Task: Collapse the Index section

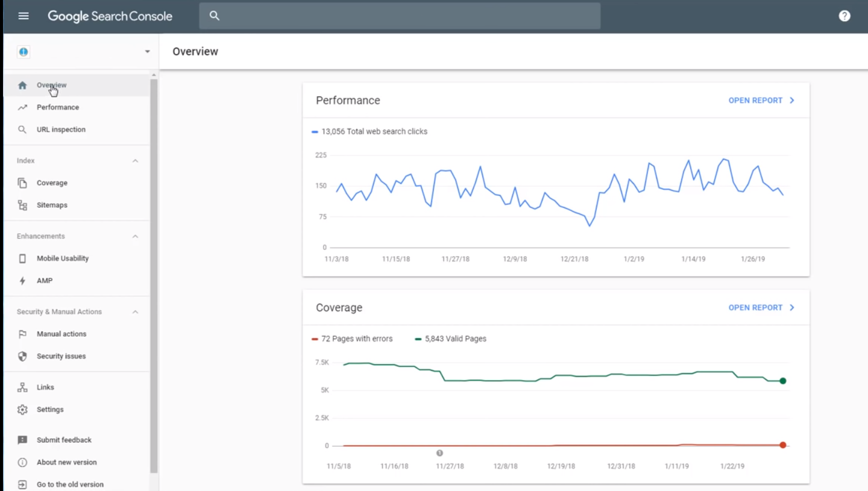Action: pos(135,161)
